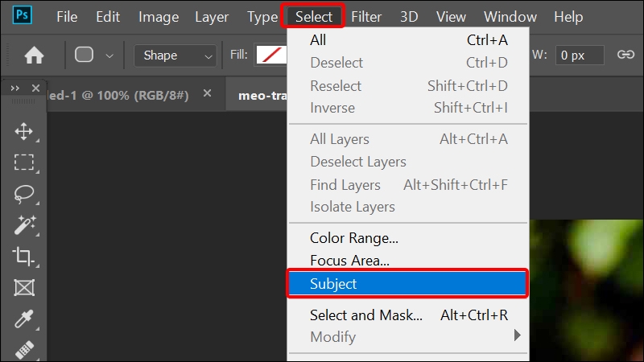Select the Frame tool

[x=24, y=287]
